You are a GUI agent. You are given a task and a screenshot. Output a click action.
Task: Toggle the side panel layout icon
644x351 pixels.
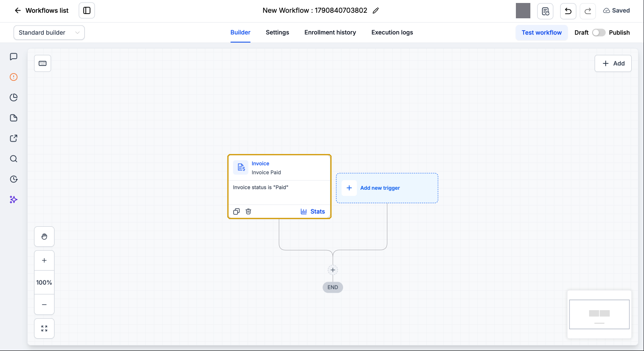click(x=87, y=11)
